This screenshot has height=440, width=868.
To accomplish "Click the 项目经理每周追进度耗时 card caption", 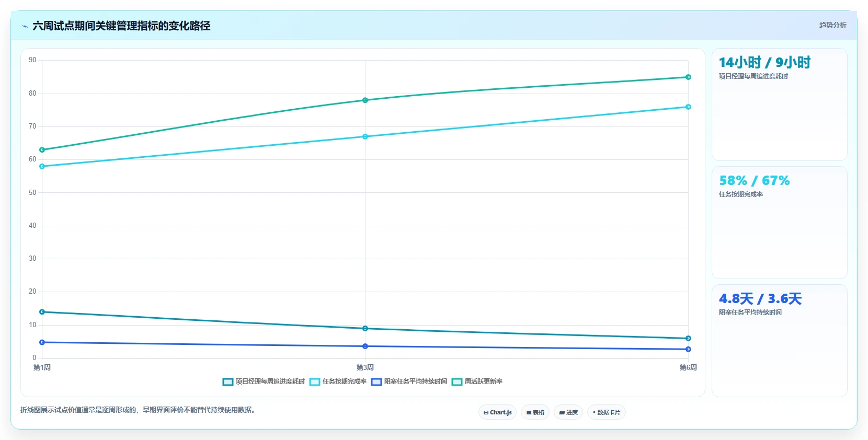I will tap(753, 76).
